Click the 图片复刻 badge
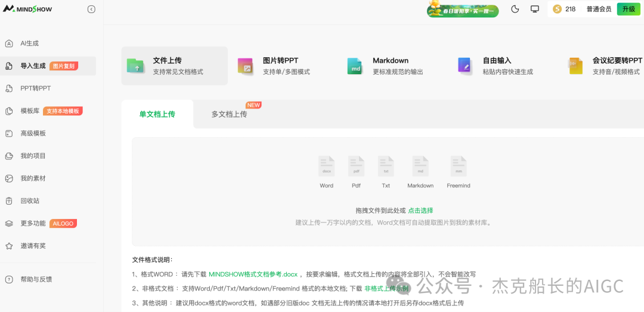The image size is (644, 312). click(64, 66)
